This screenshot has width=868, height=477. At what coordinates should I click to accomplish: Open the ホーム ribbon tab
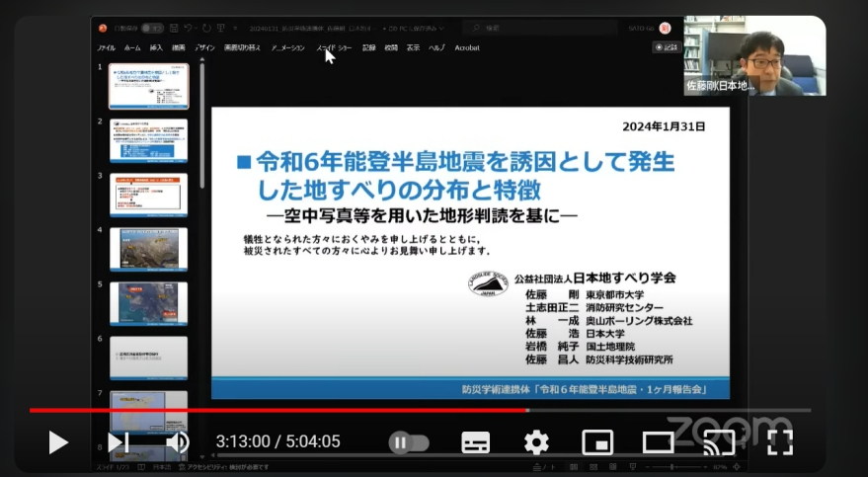coord(132,48)
